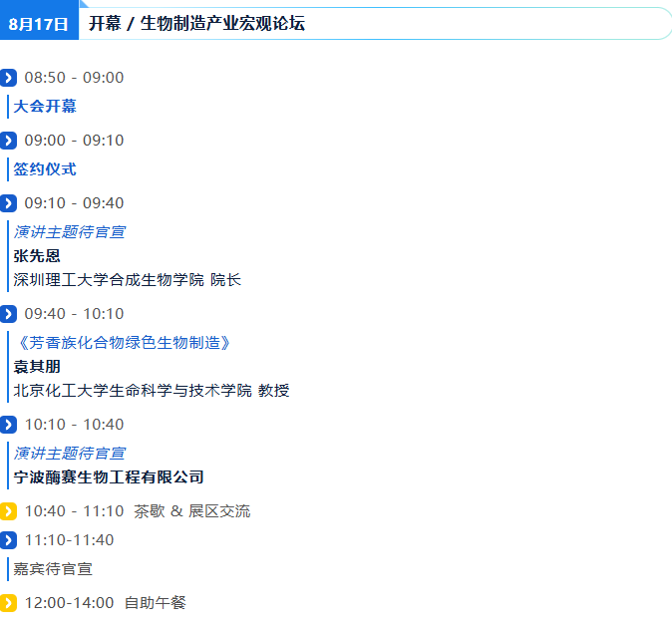Click the 茶歇 & 展区交流 break entry

pyautogui.click(x=192, y=511)
